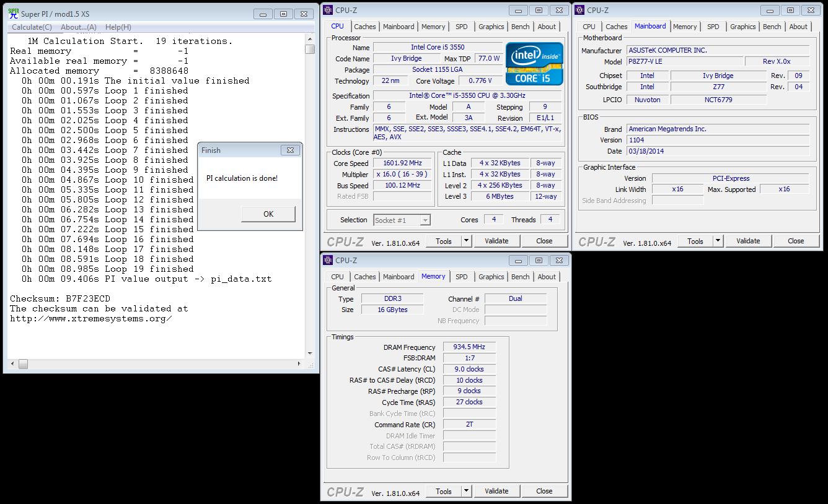
Task: Click Tools button in Mainboard window
Action: click(x=695, y=241)
